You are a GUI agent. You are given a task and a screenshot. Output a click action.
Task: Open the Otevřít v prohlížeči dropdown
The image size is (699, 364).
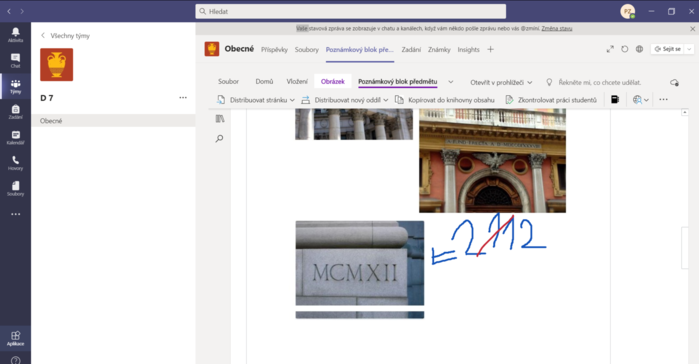click(x=501, y=82)
